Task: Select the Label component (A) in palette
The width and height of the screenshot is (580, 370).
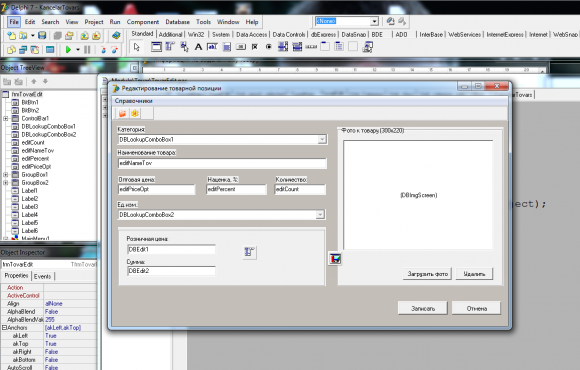Action: click(198, 47)
